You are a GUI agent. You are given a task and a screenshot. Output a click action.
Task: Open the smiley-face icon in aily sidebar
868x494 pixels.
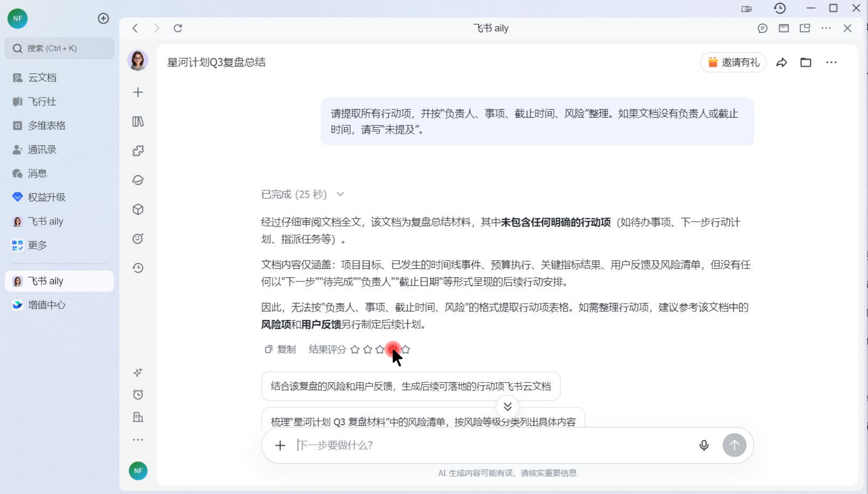coord(138,239)
